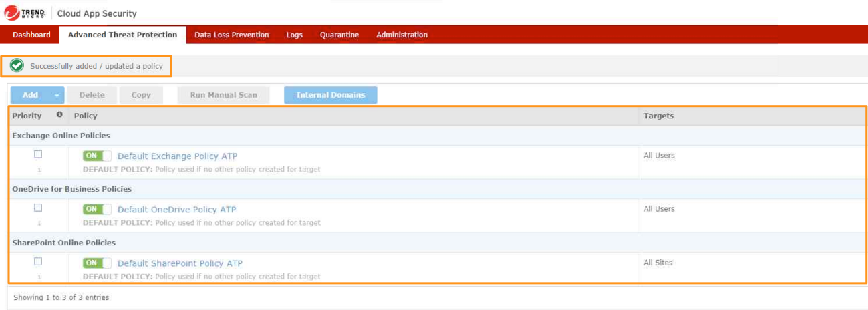Click All Users target in OneDrive row
The image size is (868, 310).
click(x=659, y=209)
